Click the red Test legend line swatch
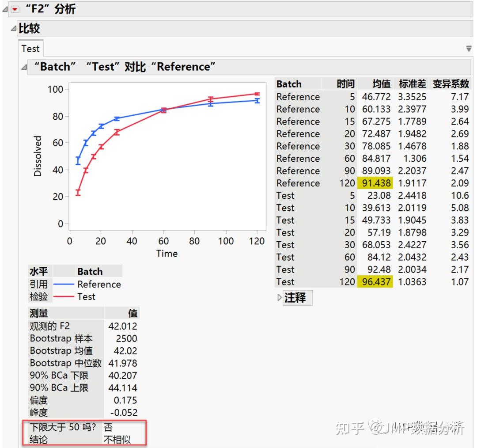 [x=64, y=297]
